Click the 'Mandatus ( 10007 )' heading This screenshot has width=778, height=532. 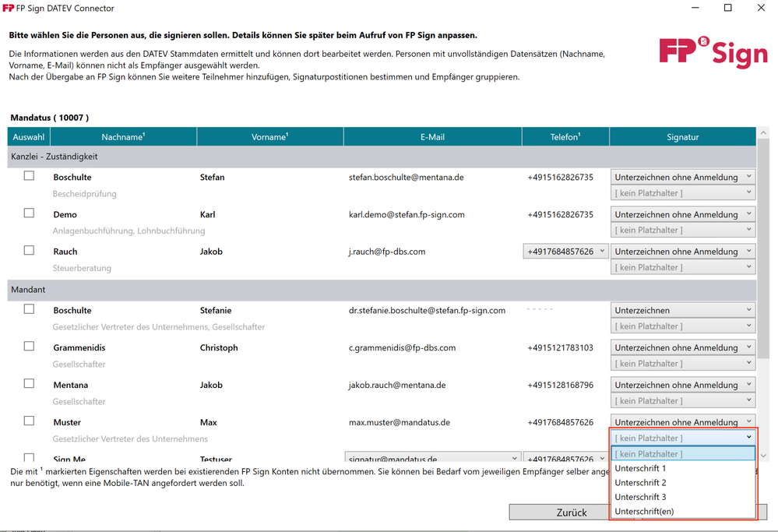click(x=50, y=118)
